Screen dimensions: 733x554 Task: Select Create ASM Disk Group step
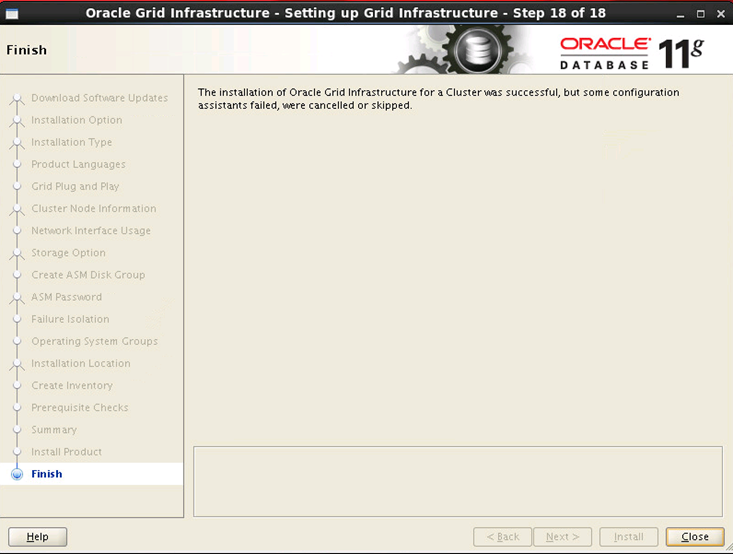coord(88,275)
